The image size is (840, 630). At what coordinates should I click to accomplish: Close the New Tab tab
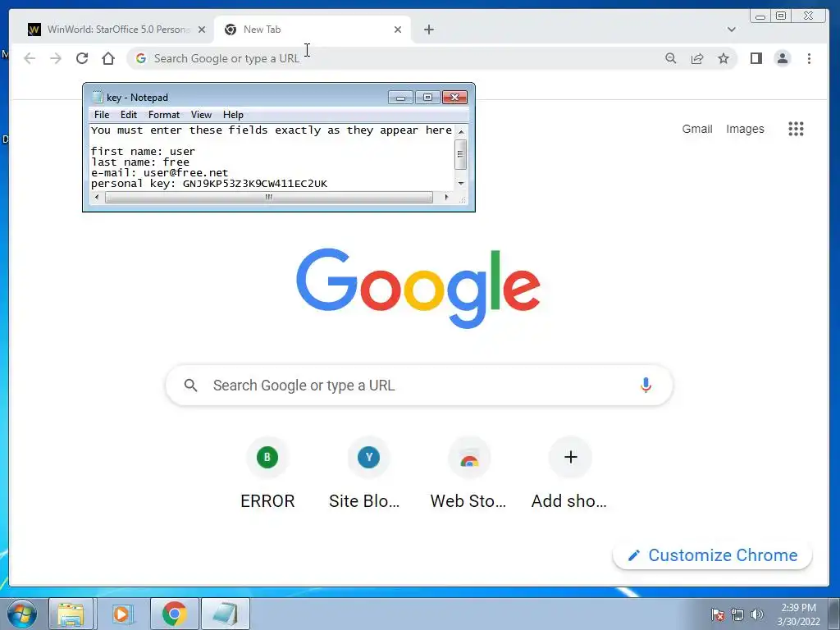398,30
